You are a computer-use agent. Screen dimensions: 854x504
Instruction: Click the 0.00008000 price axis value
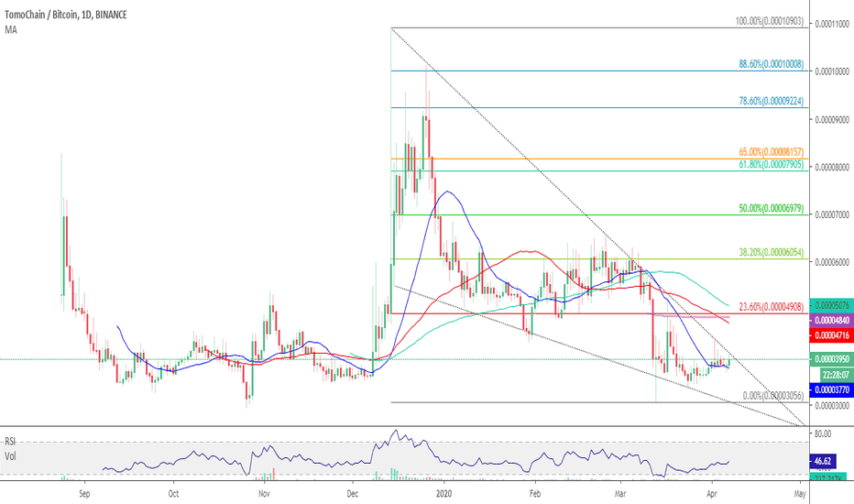click(x=832, y=168)
